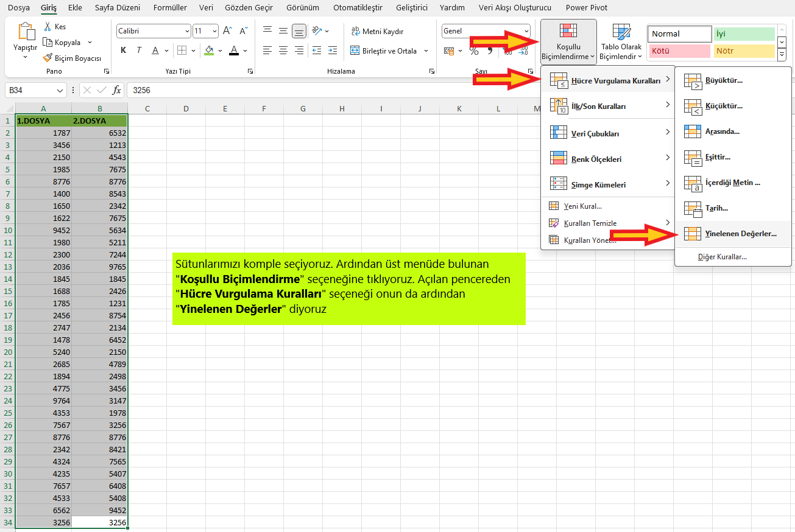Image resolution: width=795 pixels, height=532 pixels.
Task: Expand the B34 name box dropdown
Action: [x=60, y=91]
